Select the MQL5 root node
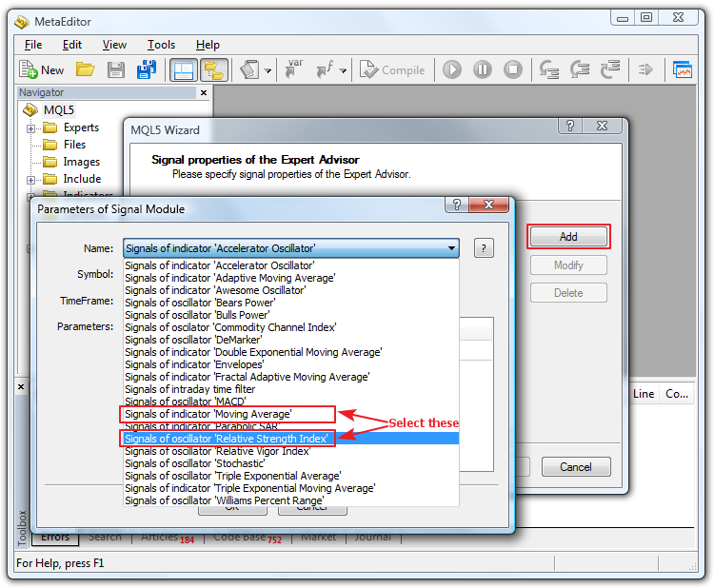This screenshot has width=714, height=588. (59, 110)
